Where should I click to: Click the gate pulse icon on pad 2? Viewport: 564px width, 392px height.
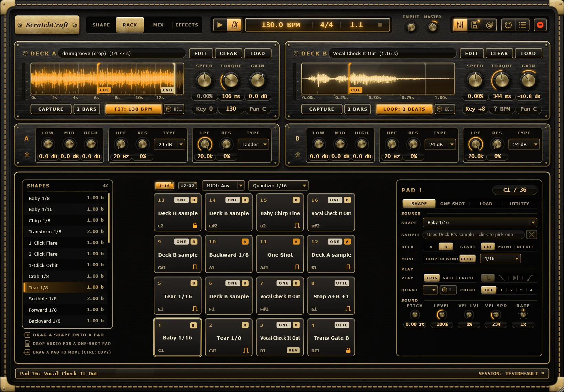[246, 350]
